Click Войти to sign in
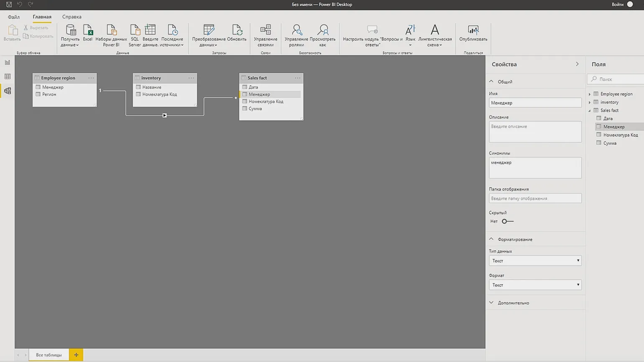The width and height of the screenshot is (644, 362). tap(617, 4)
